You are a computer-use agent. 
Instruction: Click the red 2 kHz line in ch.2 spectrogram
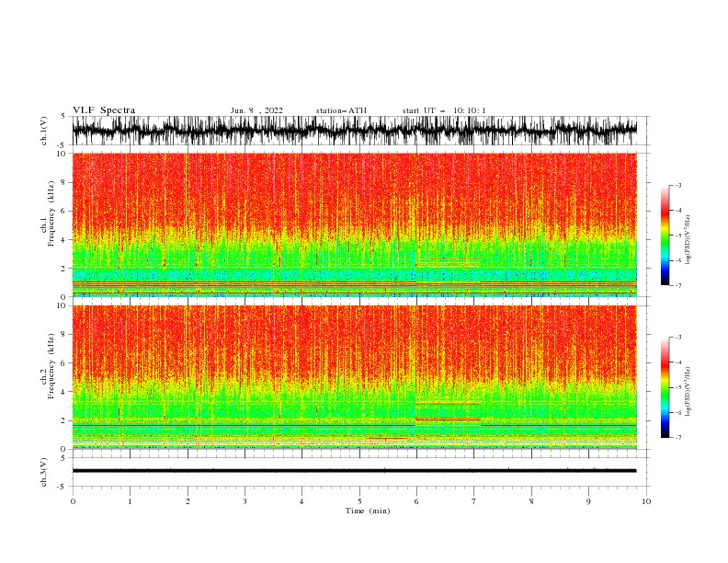[x=448, y=419]
